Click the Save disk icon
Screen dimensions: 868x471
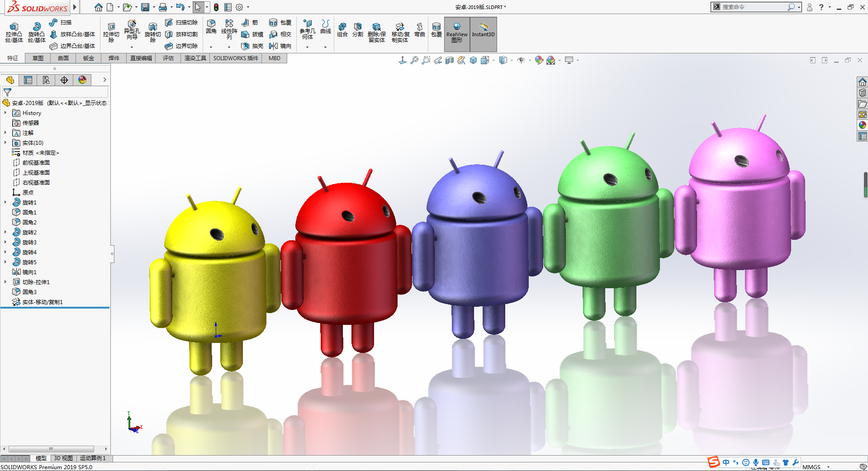[145, 7]
